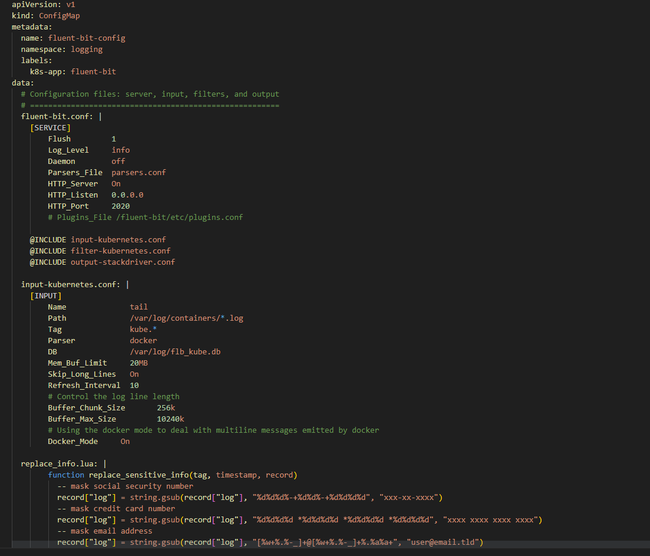This screenshot has height=556, width=650.
Task: Select the replacement string "xxxx xxxx xxxx xxxx"
Action: coord(490,520)
